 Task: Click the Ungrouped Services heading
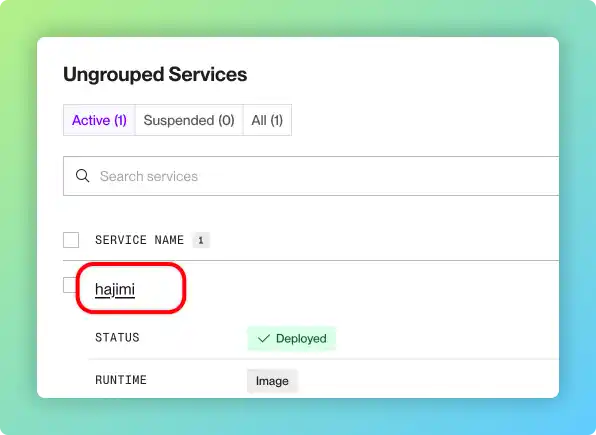pos(155,74)
